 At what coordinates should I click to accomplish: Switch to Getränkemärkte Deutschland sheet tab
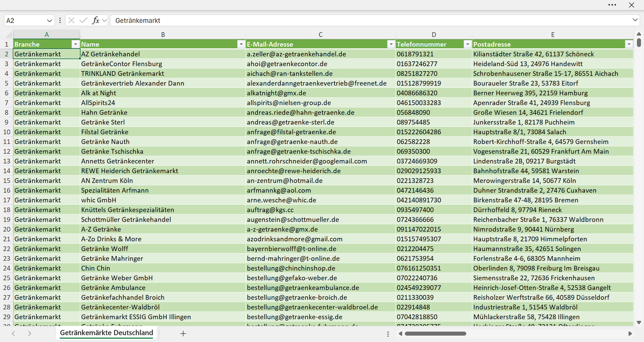coord(106,333)
